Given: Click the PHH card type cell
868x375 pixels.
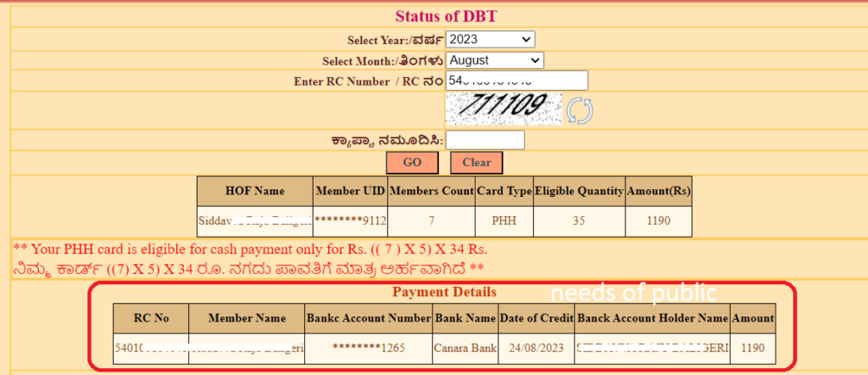Looking at the screenshot, I should point(504,221).
